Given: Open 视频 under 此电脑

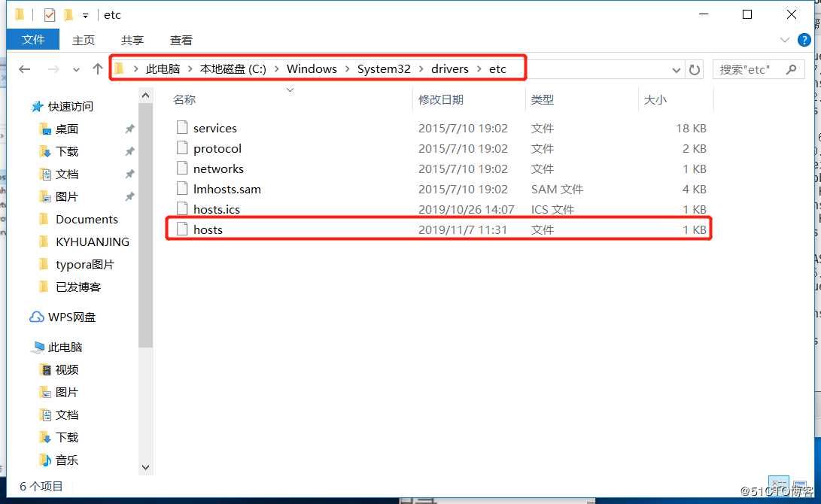Looking at the screenshot, I should click(x=67, y=370).
